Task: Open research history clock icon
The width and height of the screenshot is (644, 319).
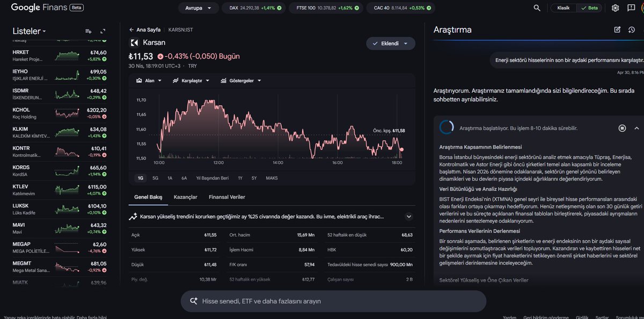Action: click(632, 30)
